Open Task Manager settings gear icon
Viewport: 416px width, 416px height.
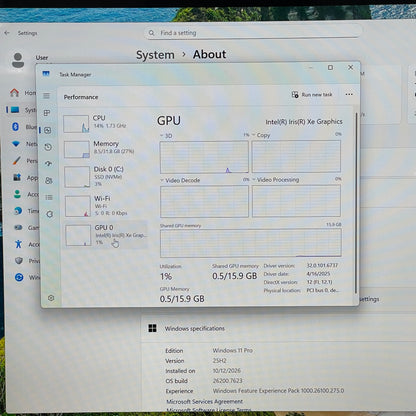51,298
